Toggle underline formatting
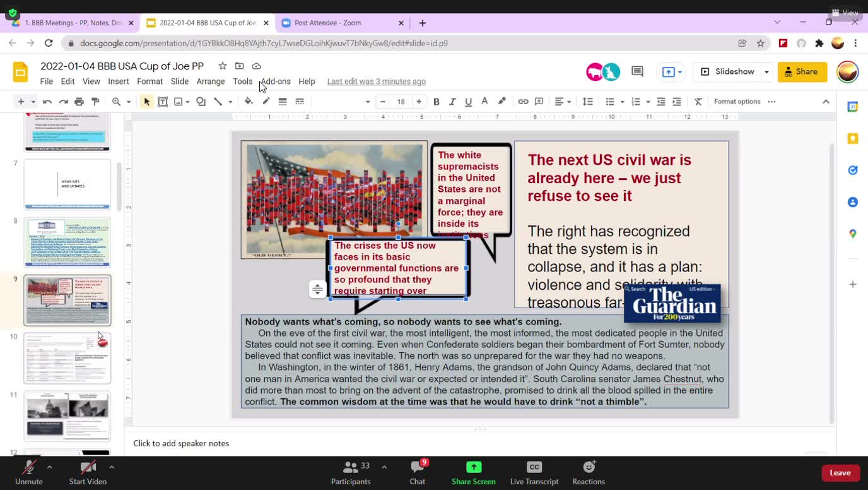868x490 pixels. pyautogui.click(x=468, y=102)
